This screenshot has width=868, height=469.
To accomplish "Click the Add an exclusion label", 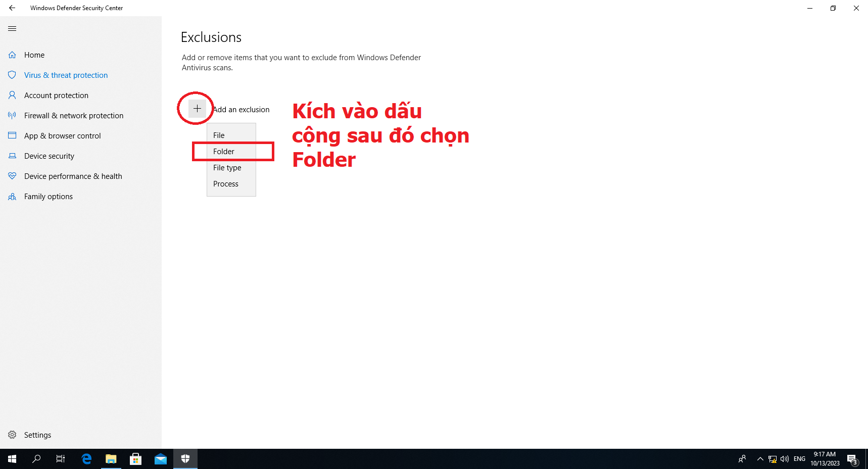I will (242, 110).
